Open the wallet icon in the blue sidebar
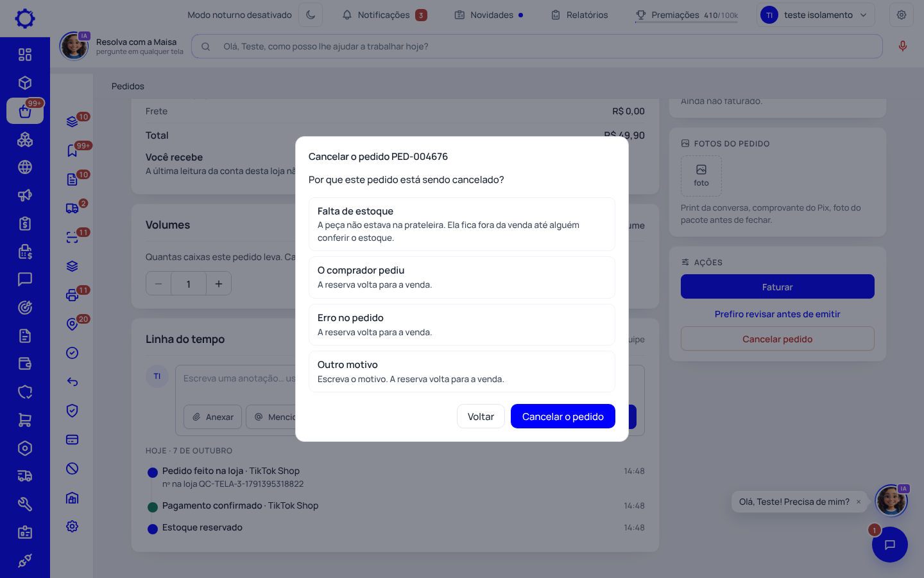Screen dimensions: 924x578 25,363
